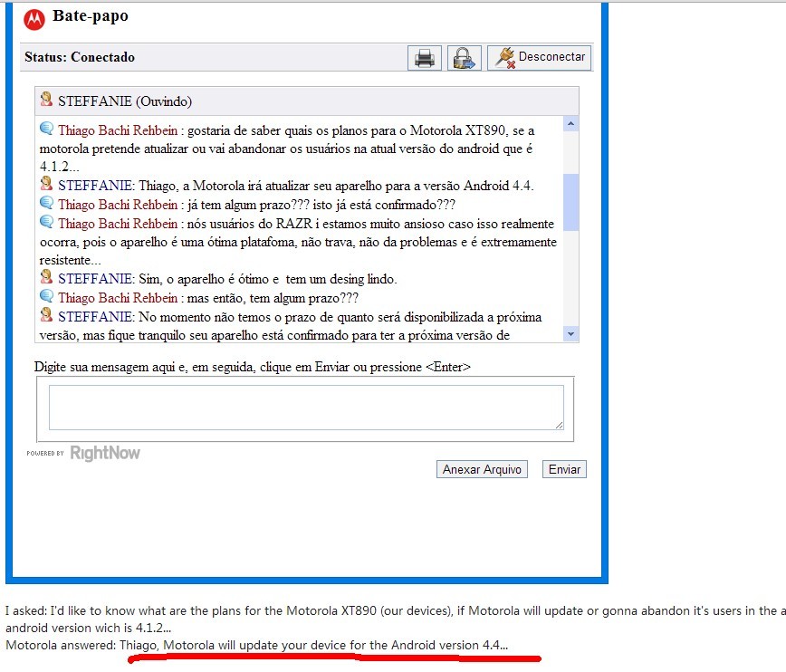Image resolution: width=786 pixels, height=672 pixels.
Task: Click speech bubble icon beside 'mas então, tem algum prazo'
Action: click(x=46, y=296)
